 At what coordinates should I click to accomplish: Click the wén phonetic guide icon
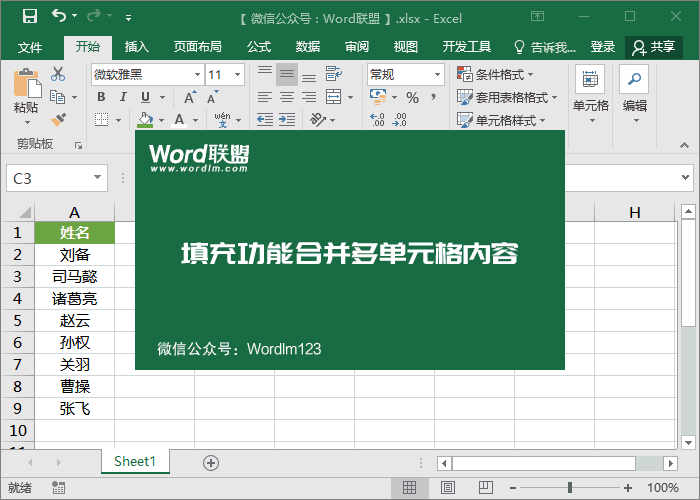(222, 120)
